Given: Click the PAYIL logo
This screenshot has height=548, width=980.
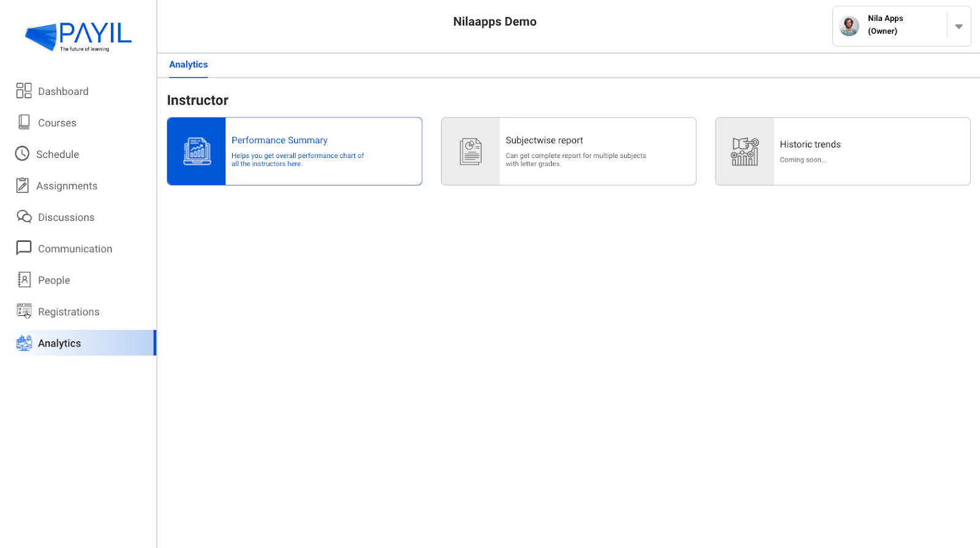Looking at the screenshot, I should click(x=78, y=37).
